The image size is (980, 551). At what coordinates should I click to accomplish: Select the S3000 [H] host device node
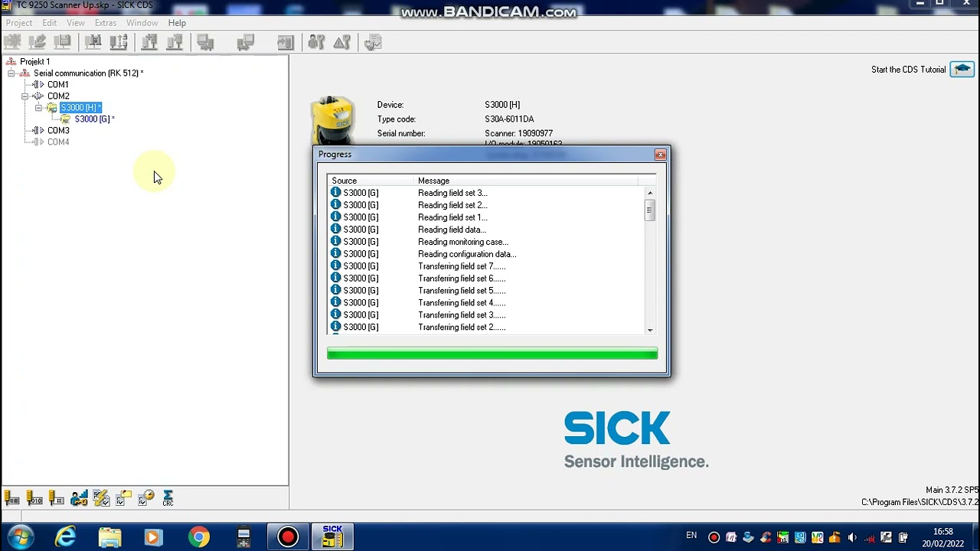point(80,108)
